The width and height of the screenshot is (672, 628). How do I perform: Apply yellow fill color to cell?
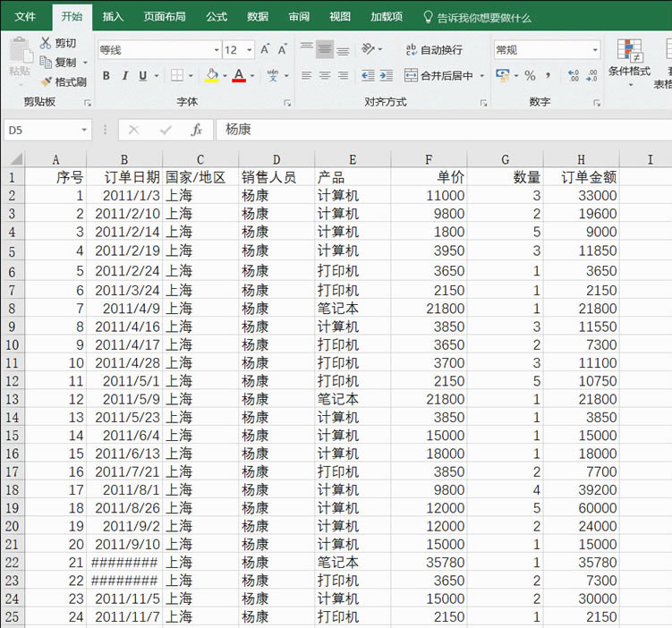(x=211, y=76)
